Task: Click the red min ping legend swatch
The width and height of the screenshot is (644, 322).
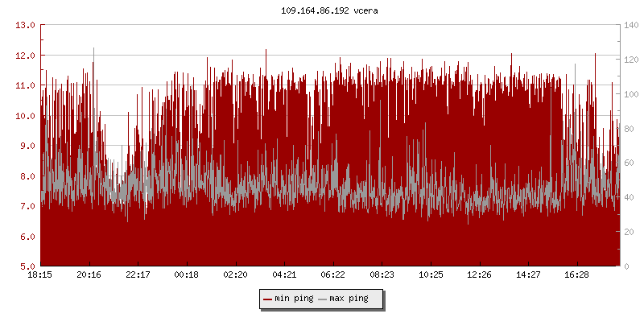Action: click(x=268, y=299)
